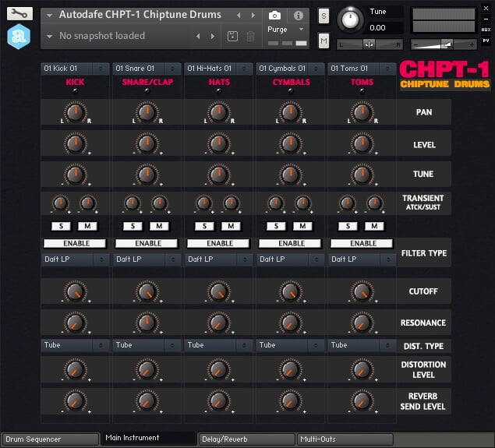Click the PV button in header
The height and width of the screenshot is (448, 495).
click(x=486, y=41)
